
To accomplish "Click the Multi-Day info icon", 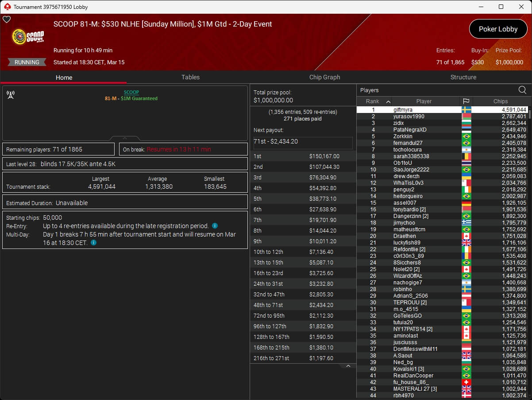I will coord(93,243).
